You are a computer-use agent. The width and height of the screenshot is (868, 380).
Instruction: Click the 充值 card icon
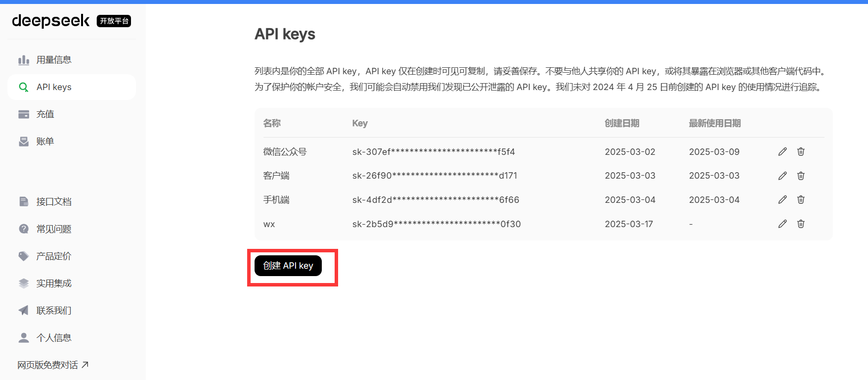[24, 114]
